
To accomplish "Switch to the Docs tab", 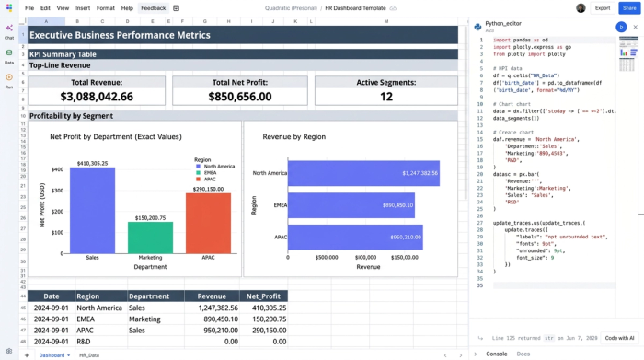I will coord(523,354).
